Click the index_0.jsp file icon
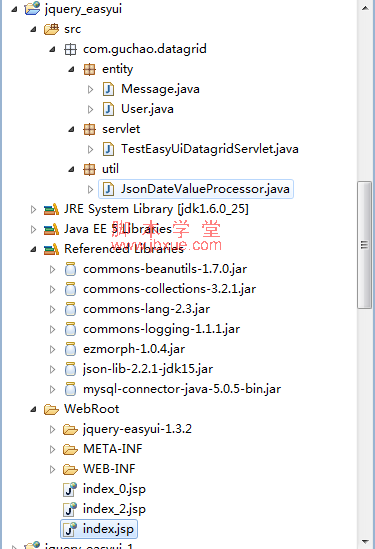The image size is (375, 549). click(70, 489)
